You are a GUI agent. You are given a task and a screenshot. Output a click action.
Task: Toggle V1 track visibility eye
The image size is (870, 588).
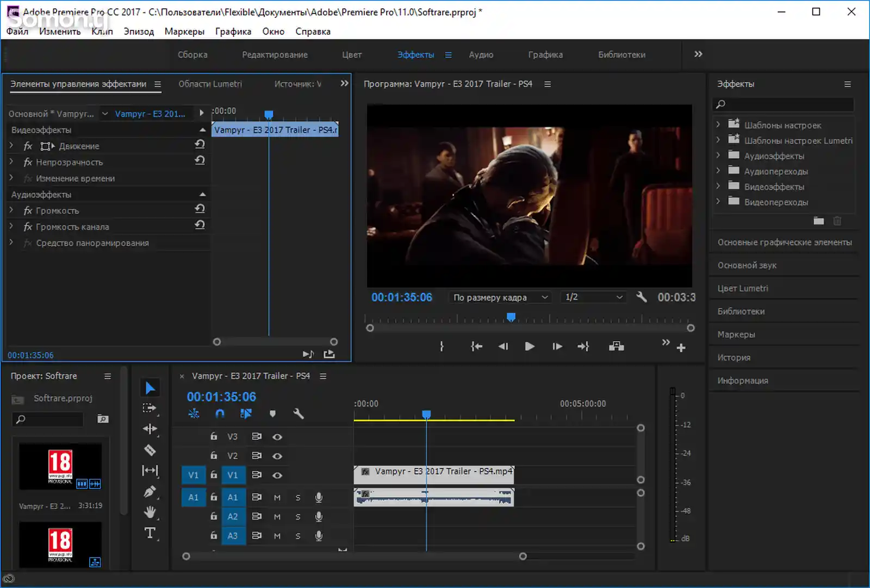pyautogui.click(x=277, y=475)
